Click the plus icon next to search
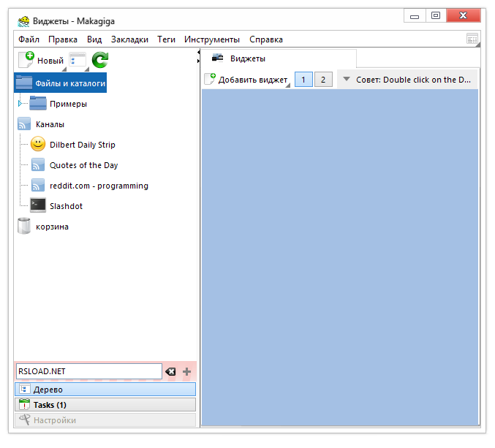The image size is (495, 448). pyautogui.click(x=186, y=372)
